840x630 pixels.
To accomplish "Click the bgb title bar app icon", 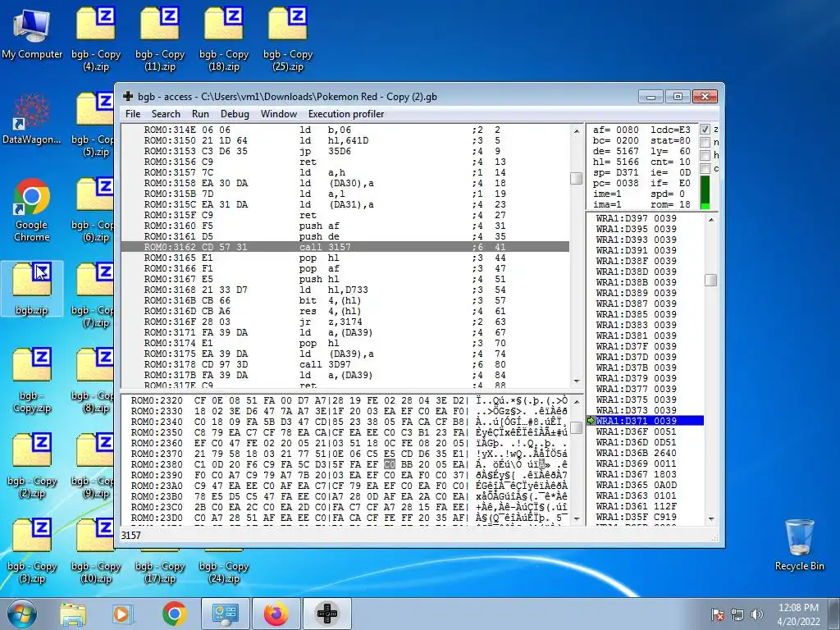I will click(x=128, y=97).
